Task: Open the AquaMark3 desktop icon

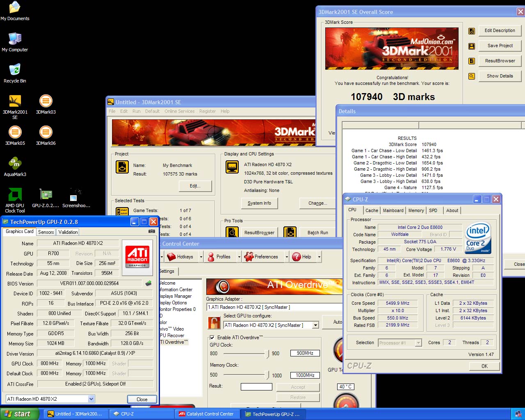Action: tap(15, 166)
